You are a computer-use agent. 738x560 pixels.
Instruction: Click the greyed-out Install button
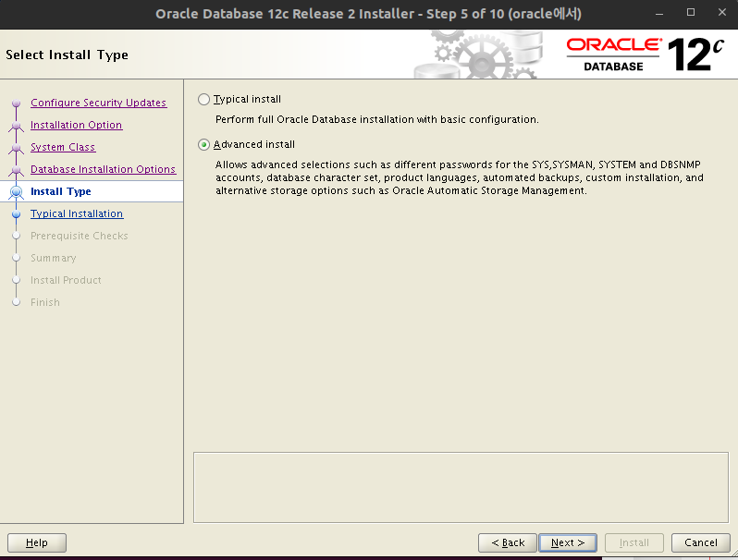[634, 542]
